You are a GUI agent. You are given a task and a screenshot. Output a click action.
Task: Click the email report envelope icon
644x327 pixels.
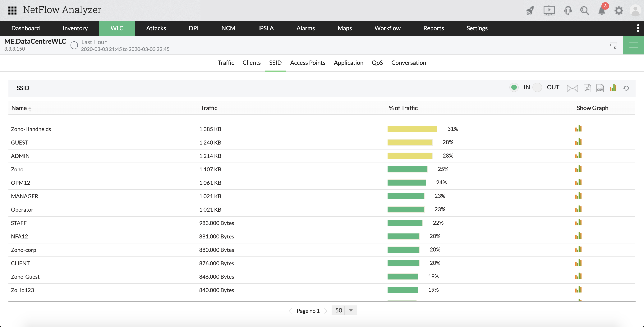572,88
